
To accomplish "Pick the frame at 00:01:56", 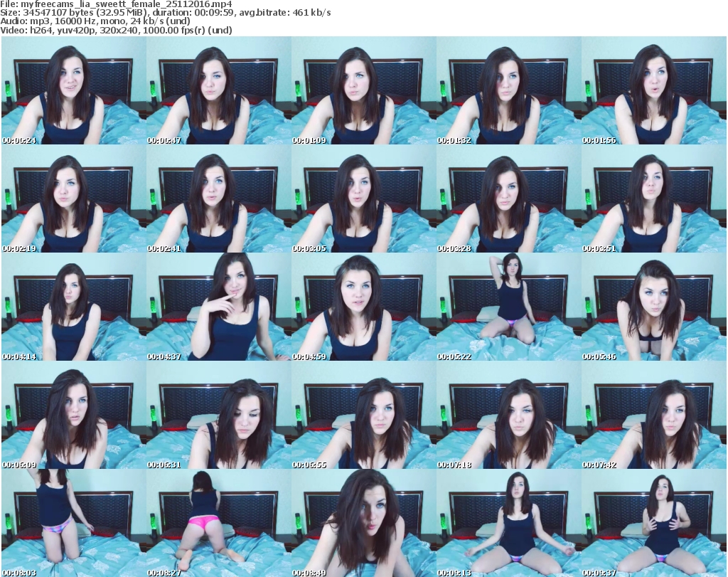I will [653, 91].
